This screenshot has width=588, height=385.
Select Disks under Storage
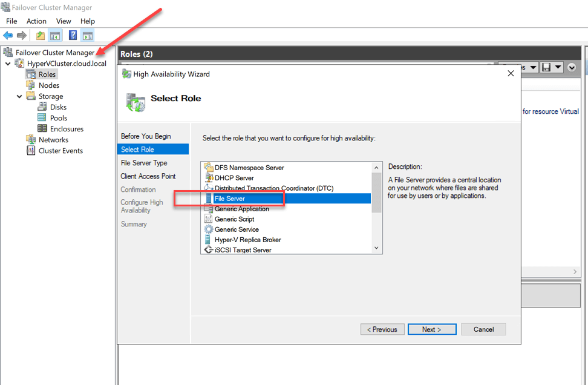coord(58,107)
